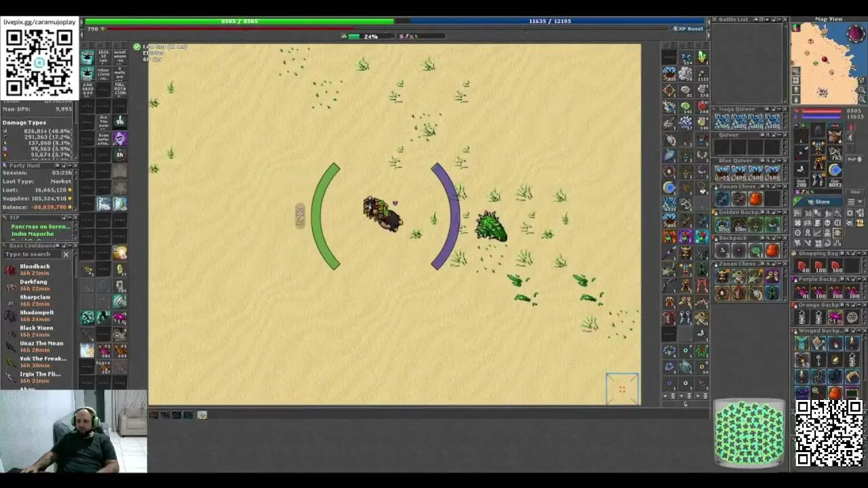Image resolution: width=868 pixels, height=488 pixels.
Task: Open the Store button
Action: tap(819, 202)
